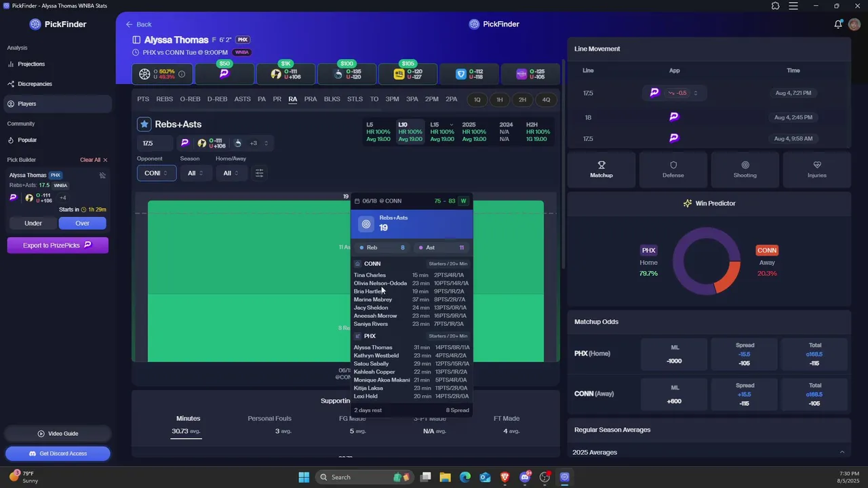868x488 pixels.
Task: Open extensions puzzle icon in title bar
Action: [x=775, y=6]
